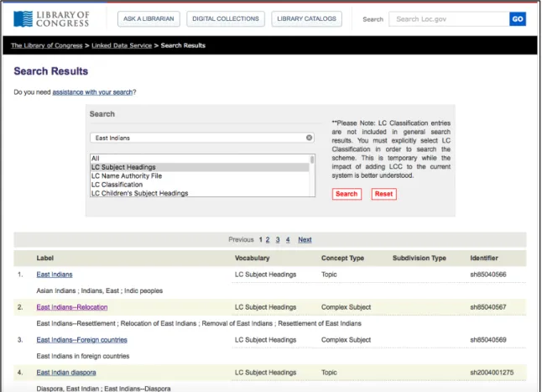Screen dimensions: 542x392
Task: Click identifier sh85040566
Action: (487, 274)
